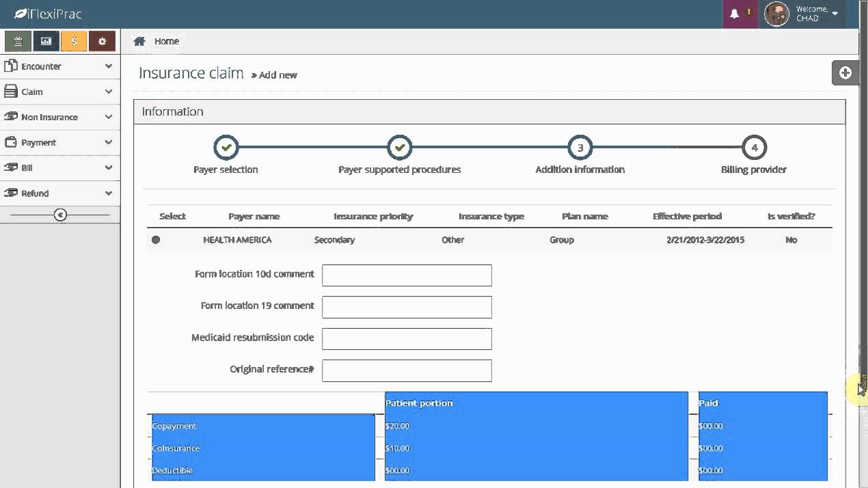Click the Group plan name cell
Viewport: 868px width, 488px height.
562,240
